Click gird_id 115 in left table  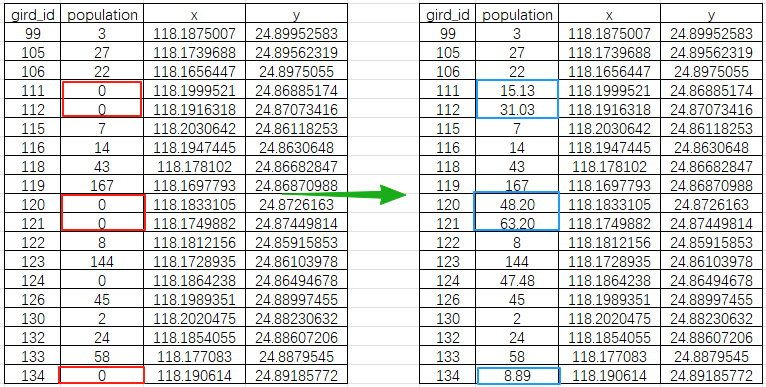(33, 129)
